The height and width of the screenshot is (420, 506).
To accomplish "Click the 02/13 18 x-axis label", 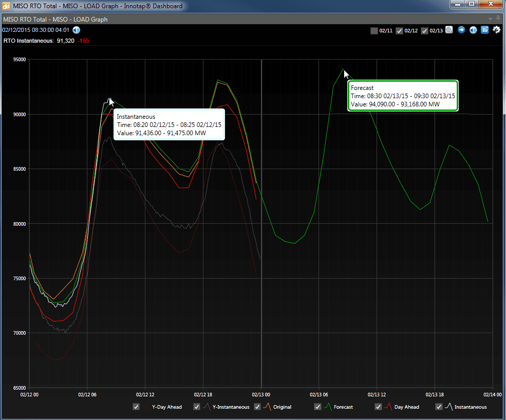I will click(435, 394).
